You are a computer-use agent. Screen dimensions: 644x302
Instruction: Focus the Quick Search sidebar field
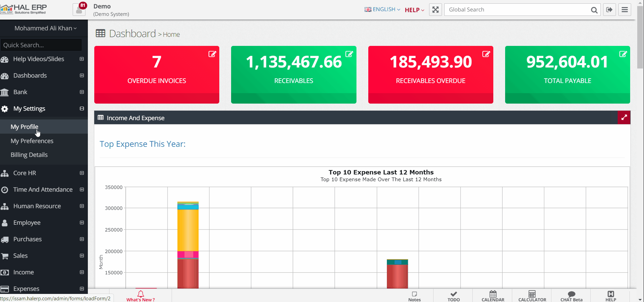coord(41,45)
